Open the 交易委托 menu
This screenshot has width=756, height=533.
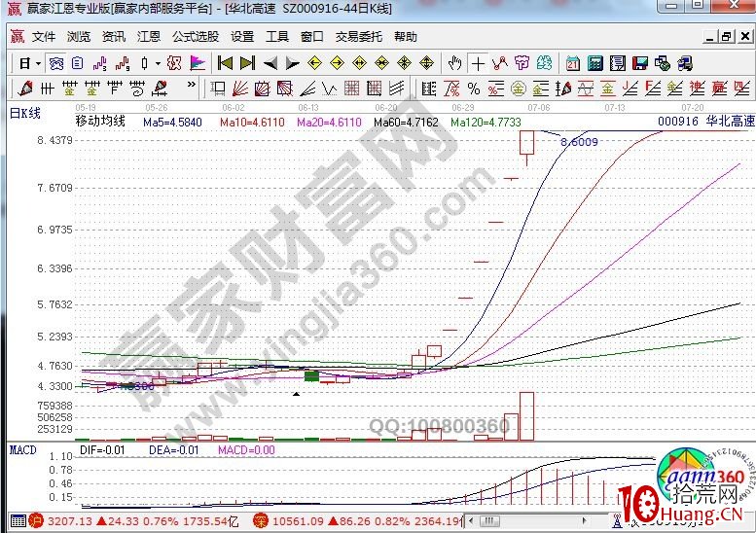pos(359,37)
